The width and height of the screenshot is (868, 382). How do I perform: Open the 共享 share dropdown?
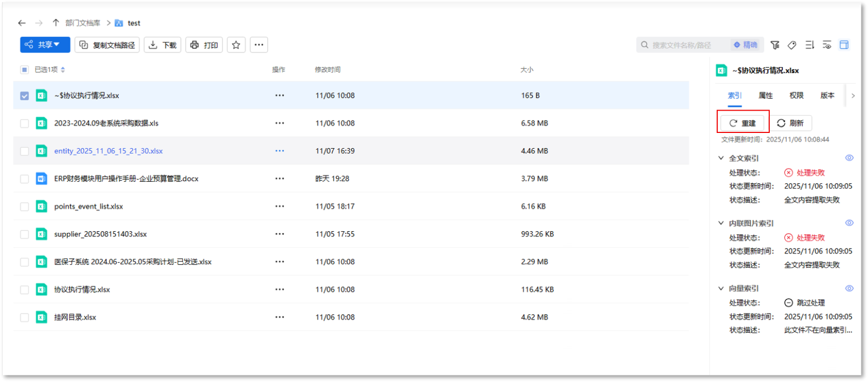[x=45, y=45]
